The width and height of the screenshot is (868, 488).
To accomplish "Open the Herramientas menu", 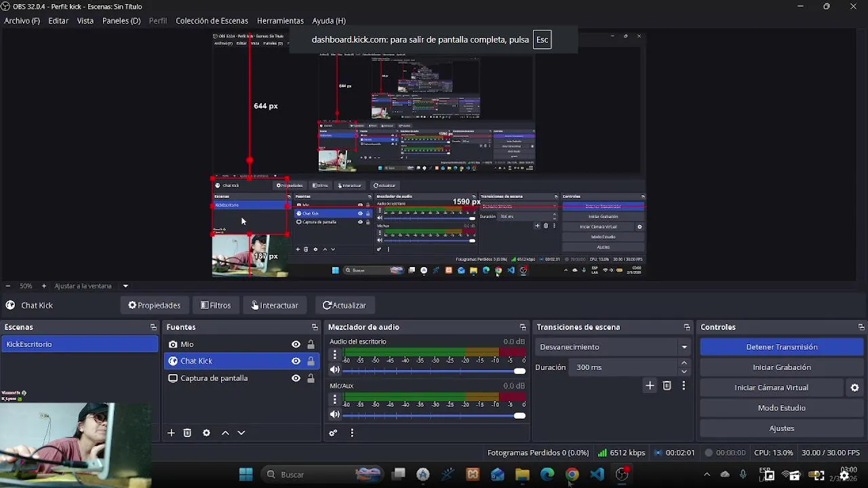I will 280,21.
